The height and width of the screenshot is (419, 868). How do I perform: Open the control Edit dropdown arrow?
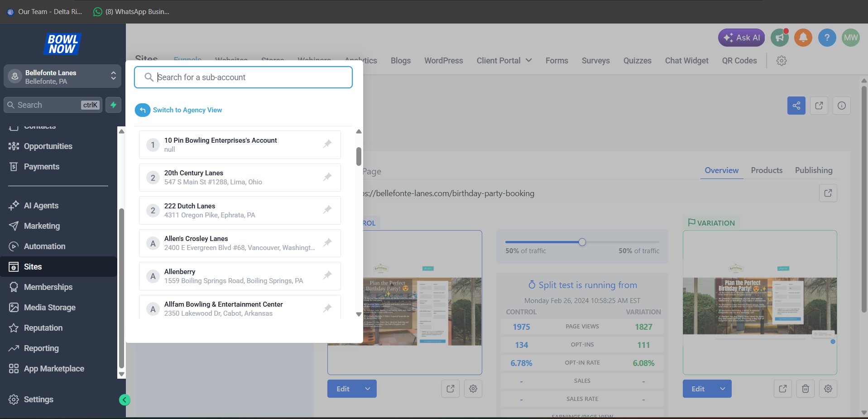click(368, 389)
